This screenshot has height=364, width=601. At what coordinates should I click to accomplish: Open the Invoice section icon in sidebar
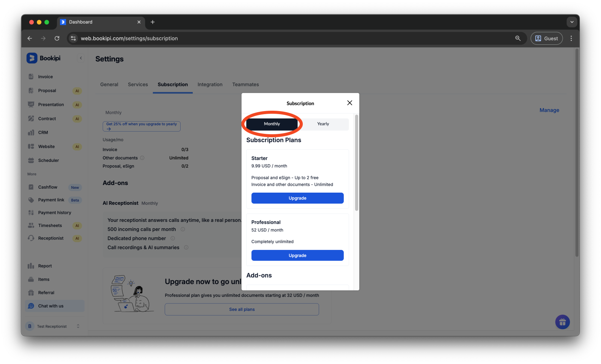[x=31, y=77]
